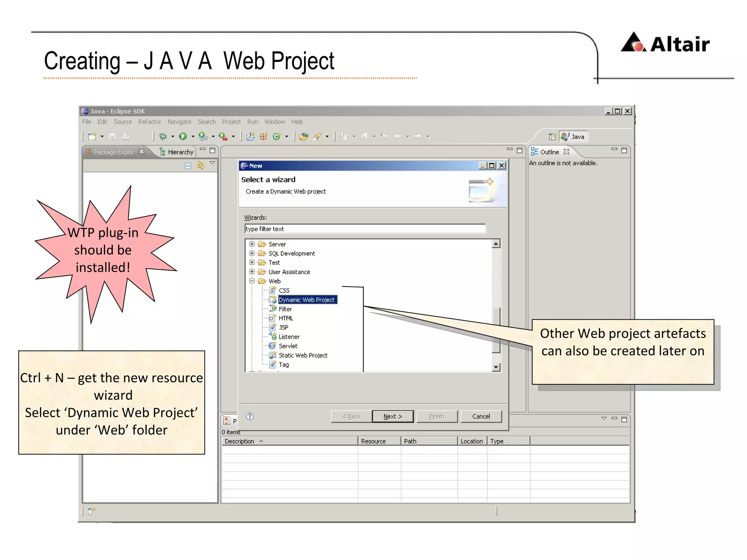
Task: Minimize the Package Explorer panel
Action: pyautogui.click(x=203, y=149)
